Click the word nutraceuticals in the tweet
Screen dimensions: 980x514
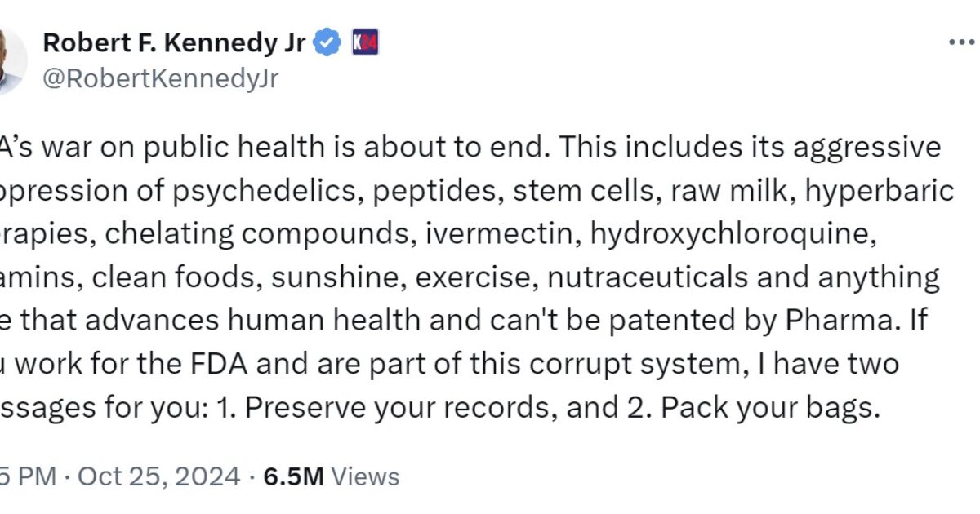point(647,277)
